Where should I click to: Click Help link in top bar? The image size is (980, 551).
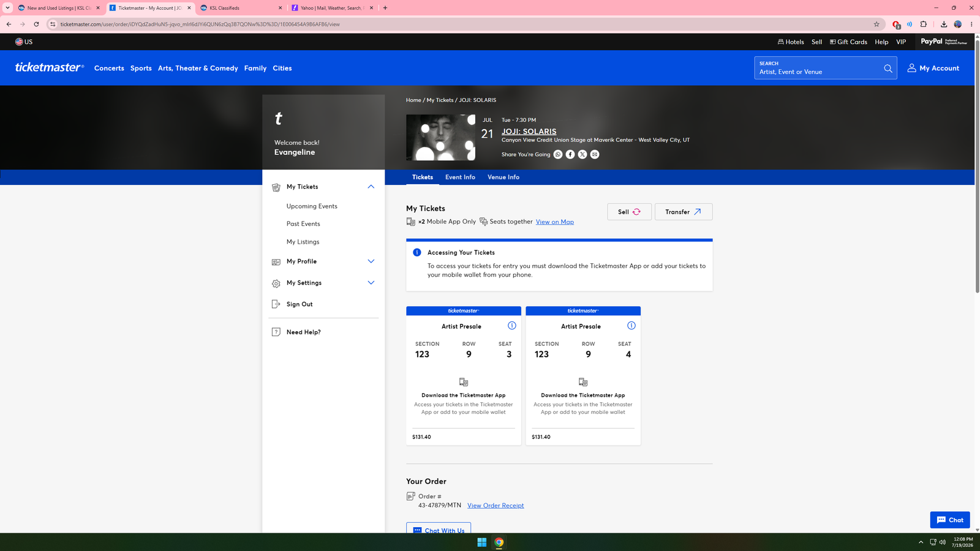click(881, 42)
